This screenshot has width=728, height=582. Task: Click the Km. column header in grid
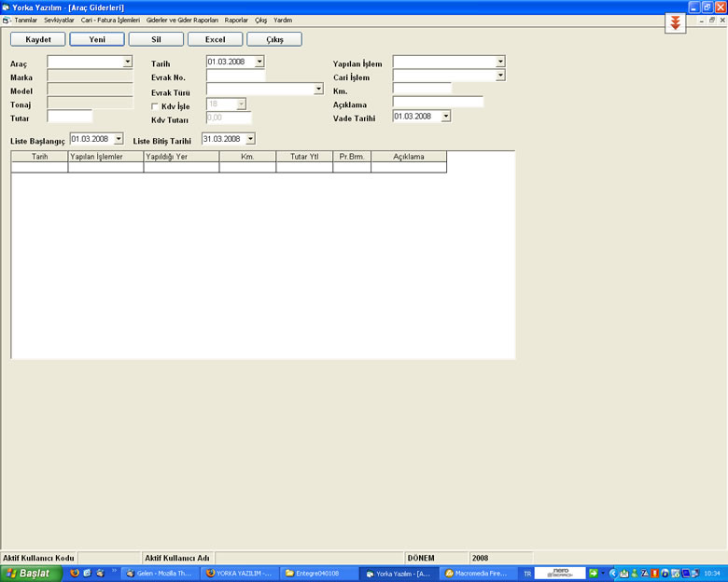(247, 157)
